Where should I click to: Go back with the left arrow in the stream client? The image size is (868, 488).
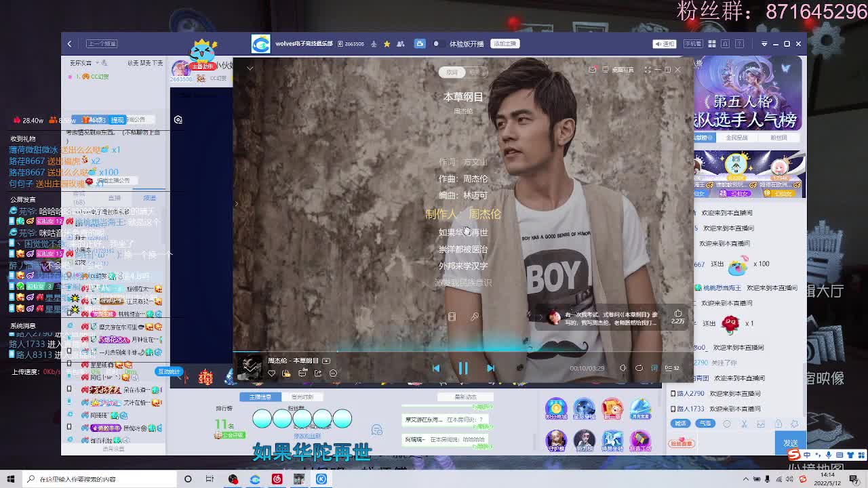(69, 43)
